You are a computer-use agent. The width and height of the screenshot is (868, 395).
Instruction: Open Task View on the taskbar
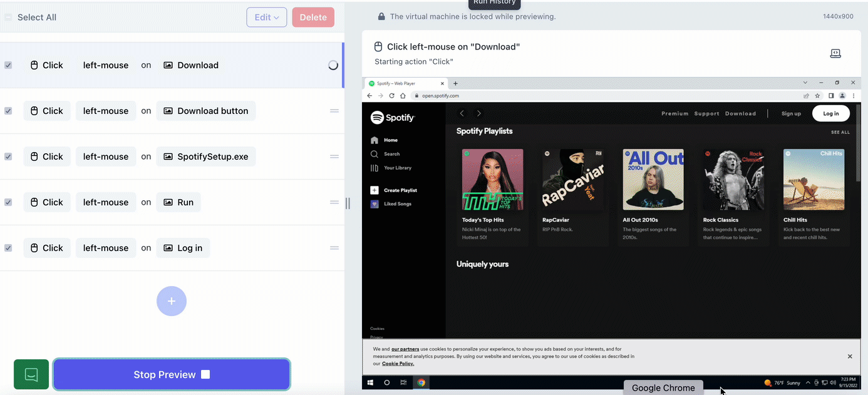pos(403,382)
